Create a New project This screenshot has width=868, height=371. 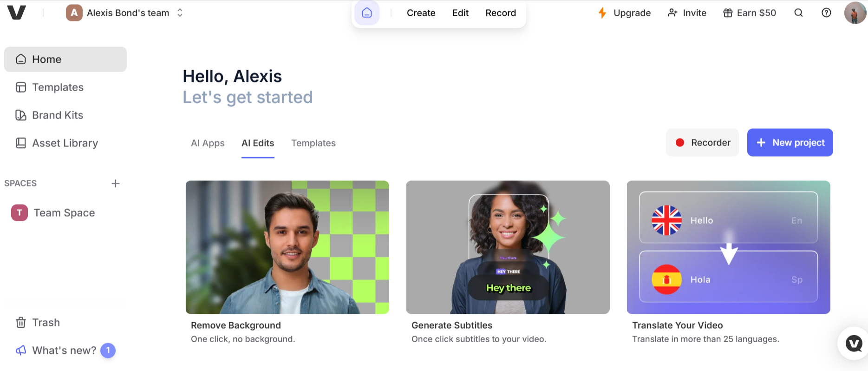pos(790,143)
